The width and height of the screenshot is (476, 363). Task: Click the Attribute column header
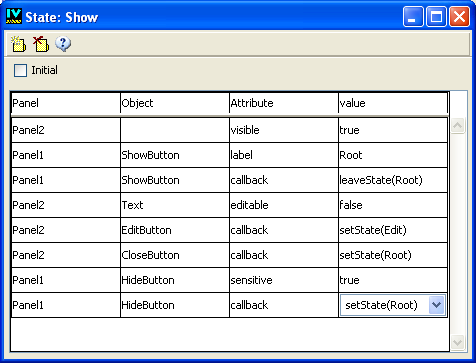click(284, 103)
